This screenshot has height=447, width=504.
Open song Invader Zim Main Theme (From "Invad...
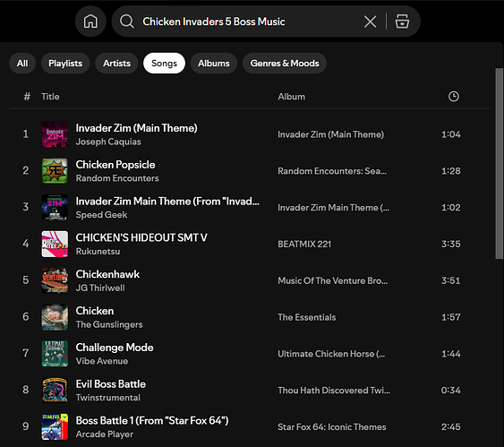pyautogui.click(x=167, y=202)
